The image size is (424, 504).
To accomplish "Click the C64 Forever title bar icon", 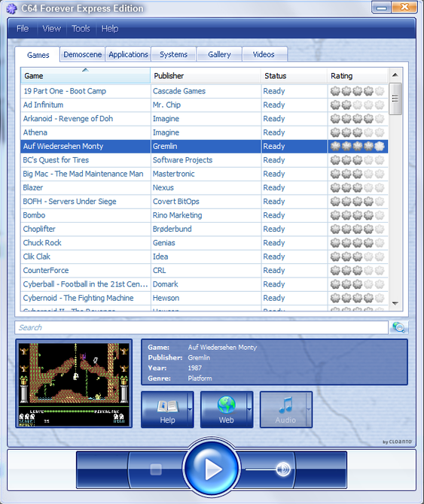I will pyautogui.click(x=11, y=9).
